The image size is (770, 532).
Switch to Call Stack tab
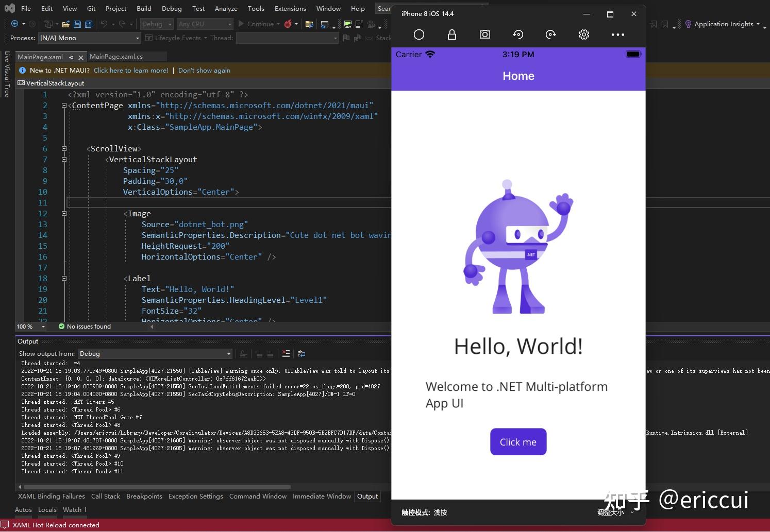[106, 496]
